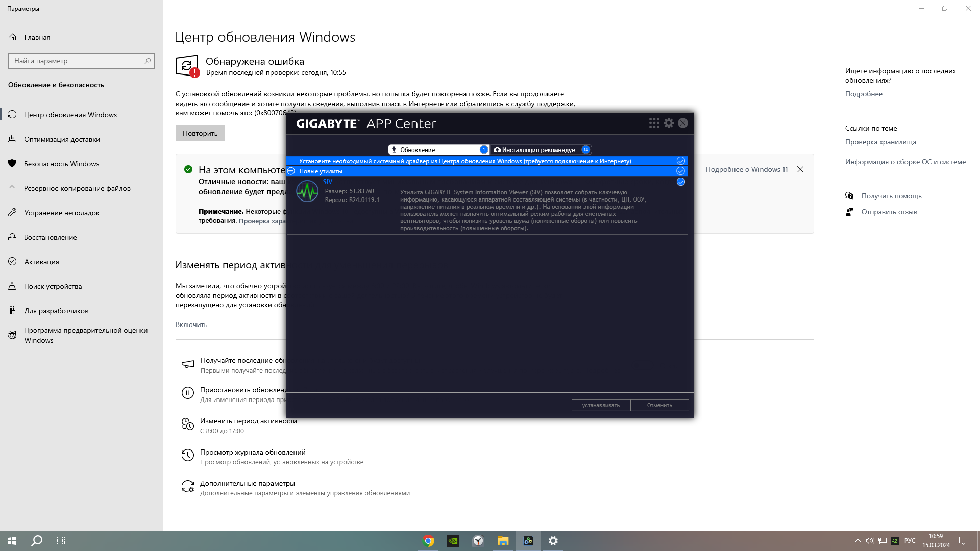
Task: Click the Повторить retry button
Action: [200, 133]
